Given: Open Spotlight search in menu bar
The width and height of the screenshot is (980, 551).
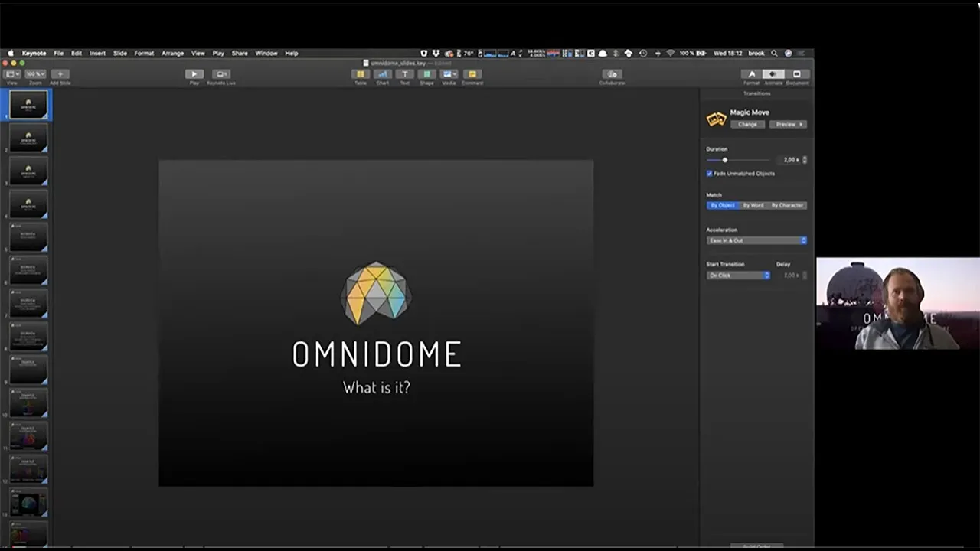Looking at the screenshot, I should (x=775, y=54).
